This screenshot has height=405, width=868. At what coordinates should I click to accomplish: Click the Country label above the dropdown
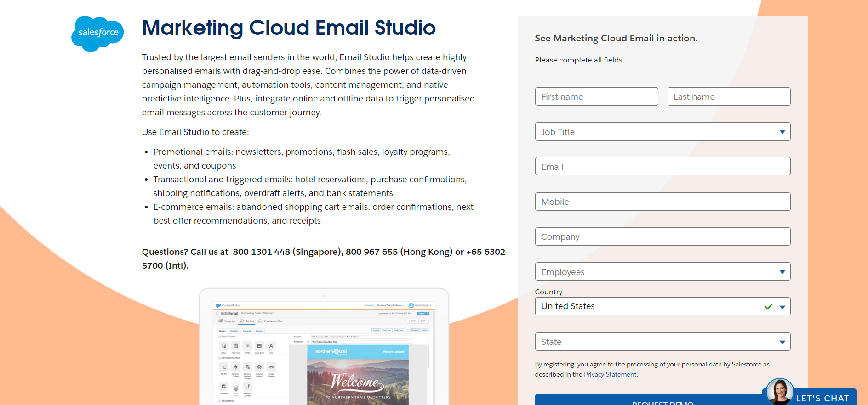pyautogui.click(x=548, y=292)
